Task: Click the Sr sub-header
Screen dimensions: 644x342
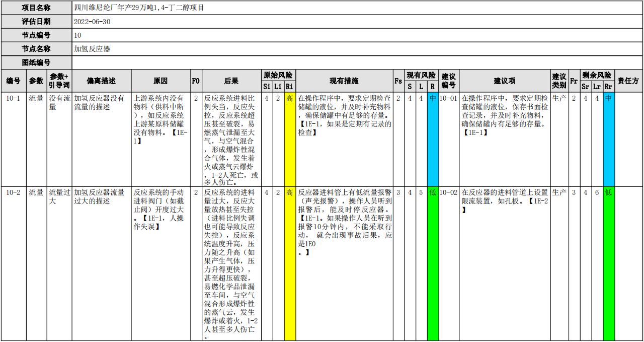Action: [x=586, y=87]
